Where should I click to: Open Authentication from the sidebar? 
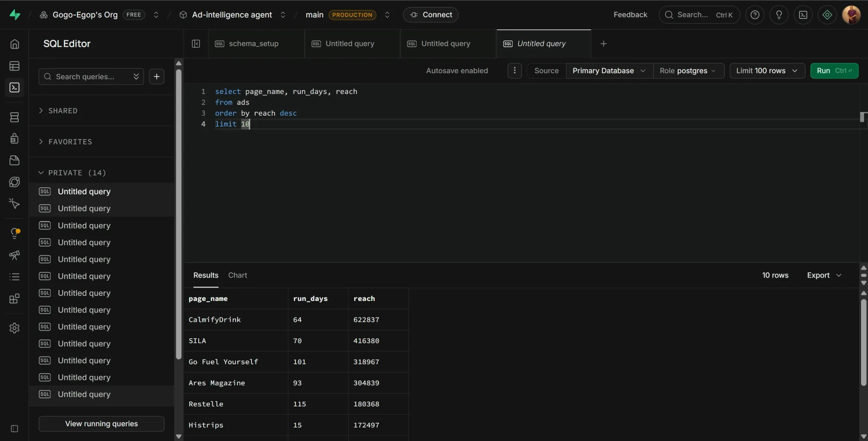pyautogui.click(x=14, y=138)
